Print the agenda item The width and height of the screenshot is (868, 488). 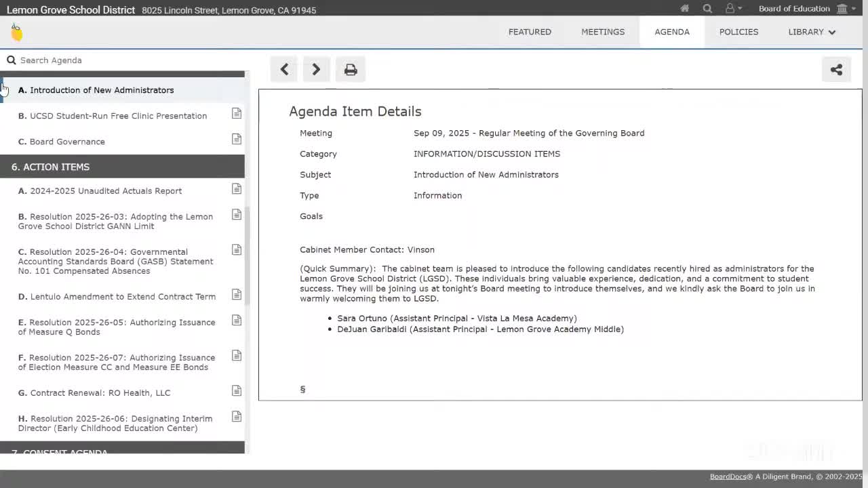(x=351, y=69)
